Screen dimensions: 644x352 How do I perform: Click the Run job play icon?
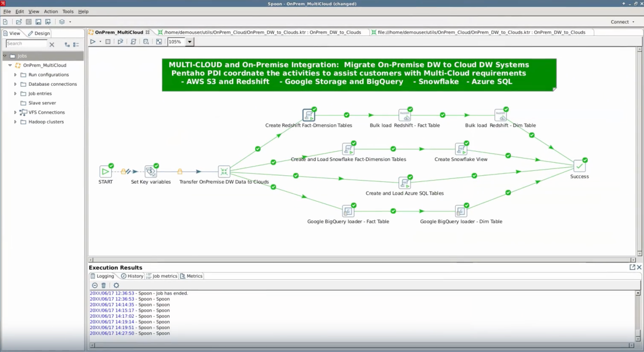(x=93, y=42)
